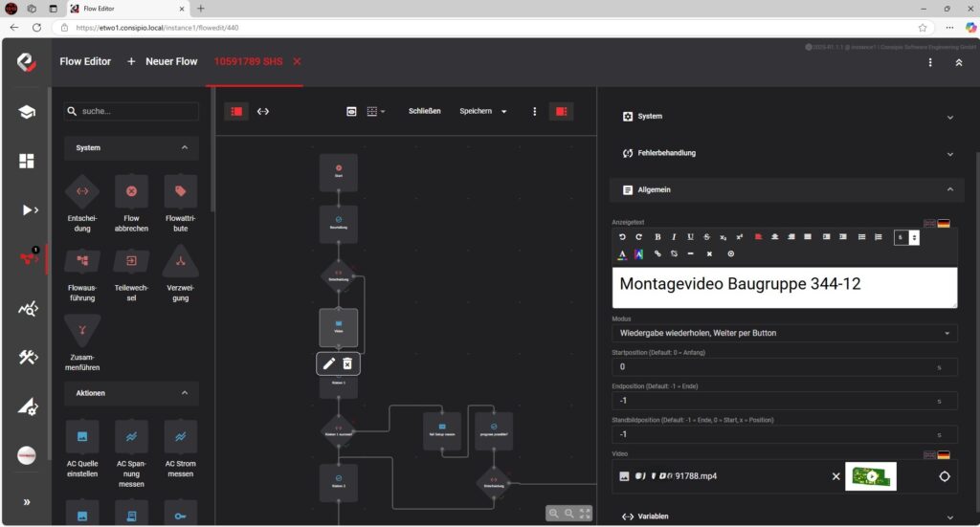The image size is (980, 527).
Task: Click the Schließen button
Action: [x=424, y=111]
